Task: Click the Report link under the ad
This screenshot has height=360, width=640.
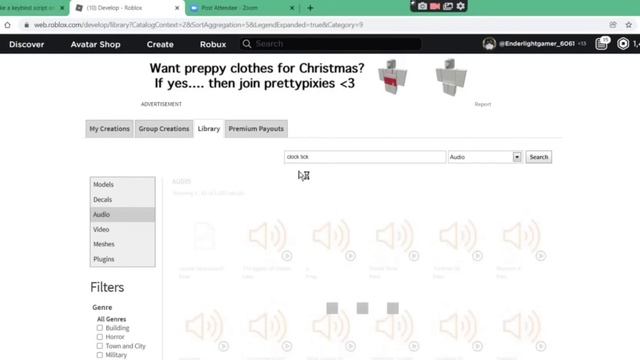Action: coord(482,104)
